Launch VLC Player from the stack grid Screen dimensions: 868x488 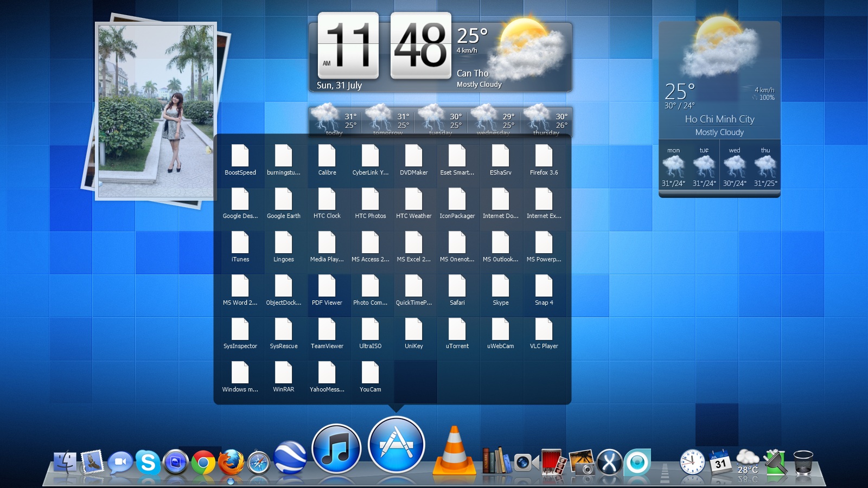pos(544,334)
